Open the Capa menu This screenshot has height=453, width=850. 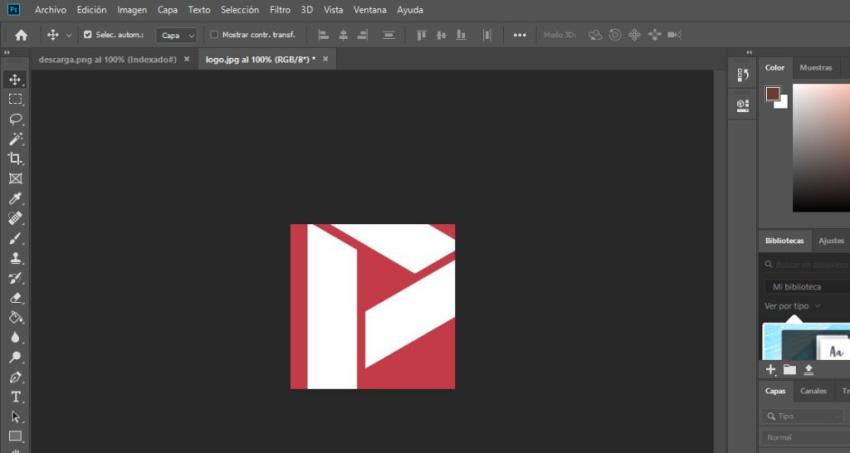(168, 10)
